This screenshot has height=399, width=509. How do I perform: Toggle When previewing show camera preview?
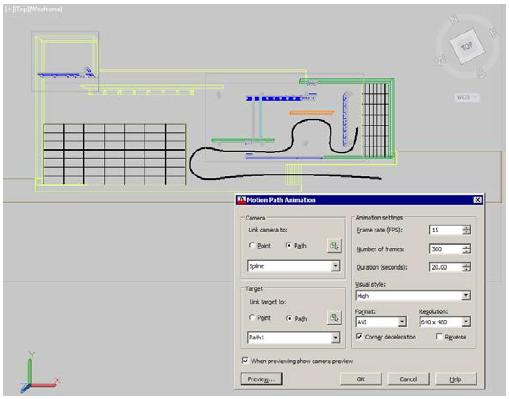coord(245,361)
